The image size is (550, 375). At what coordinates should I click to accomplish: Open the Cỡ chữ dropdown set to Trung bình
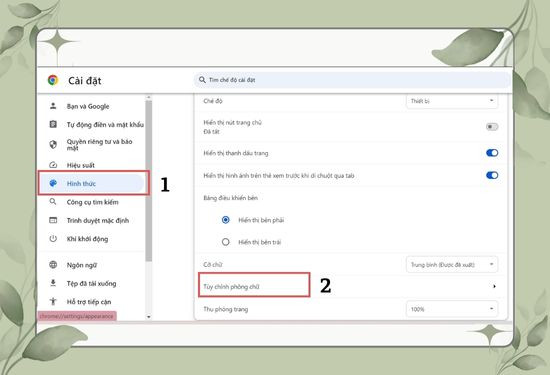pyautogui.click(x=452, y=264)
